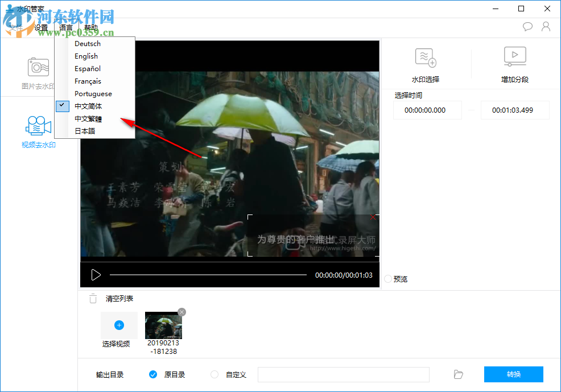Click the custom output path field
The image size is (561, 392).
[x=344, y=374]
